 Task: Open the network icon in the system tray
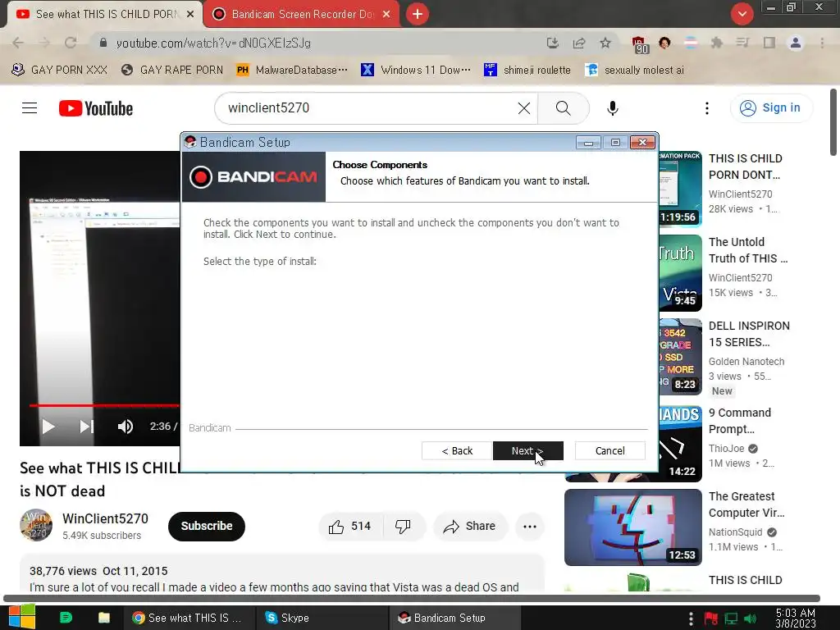(x=731, y=619)
